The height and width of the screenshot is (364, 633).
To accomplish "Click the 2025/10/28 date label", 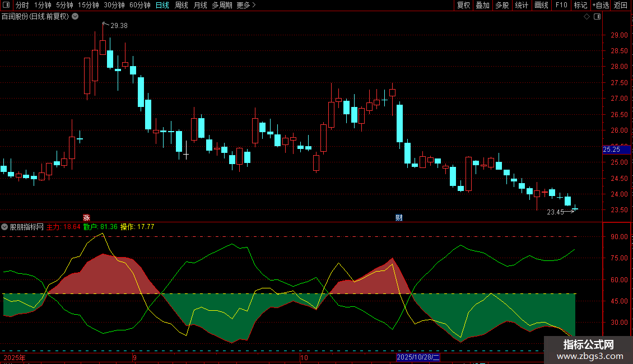I will coord(418,357).
